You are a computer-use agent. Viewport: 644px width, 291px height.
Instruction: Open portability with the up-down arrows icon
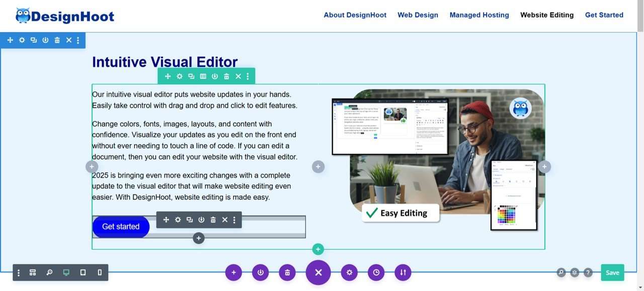click(x=403, y=272)
